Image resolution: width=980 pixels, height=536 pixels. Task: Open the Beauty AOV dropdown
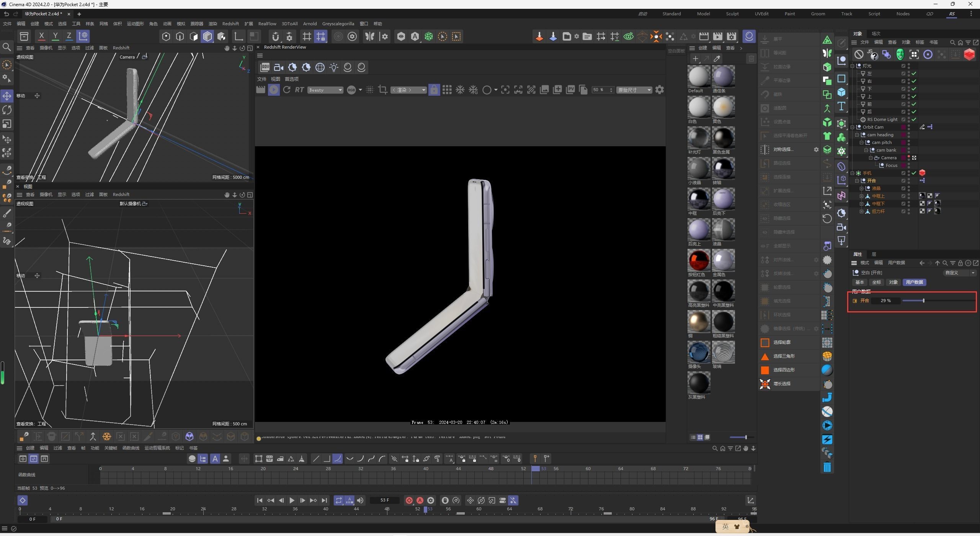click(x=325, y=90)
